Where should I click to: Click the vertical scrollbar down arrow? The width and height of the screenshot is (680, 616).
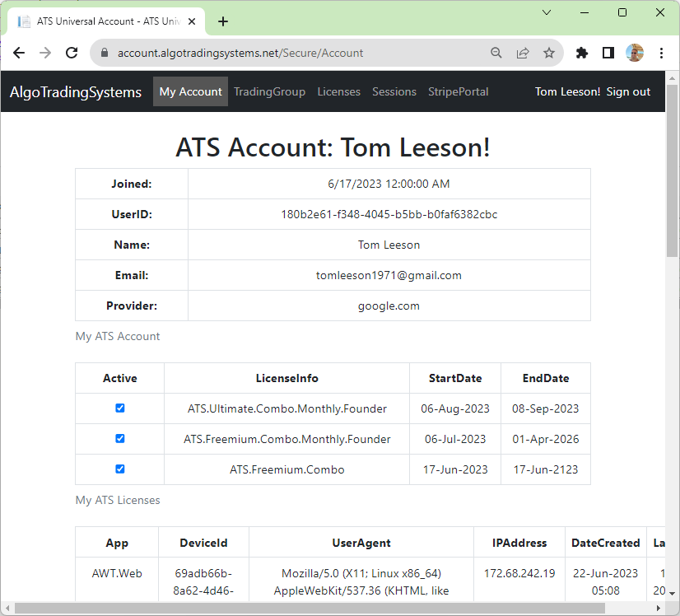point(673,593)
